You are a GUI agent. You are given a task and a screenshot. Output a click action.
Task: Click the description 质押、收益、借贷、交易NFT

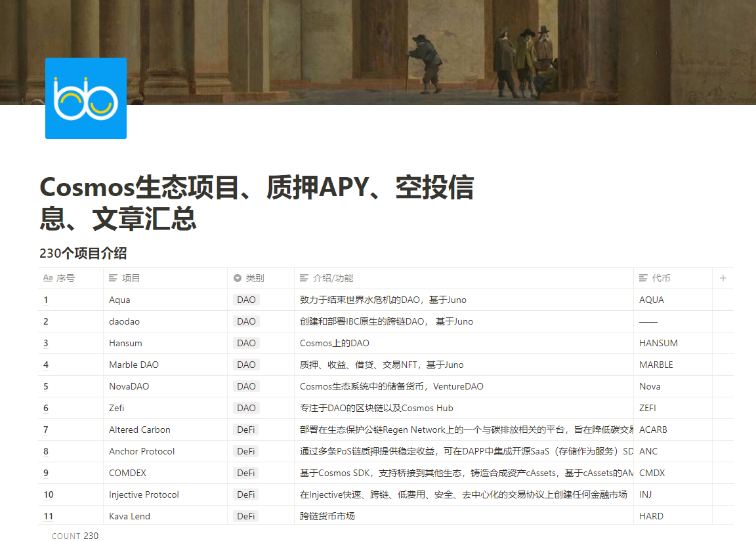(x=381, y=365)
